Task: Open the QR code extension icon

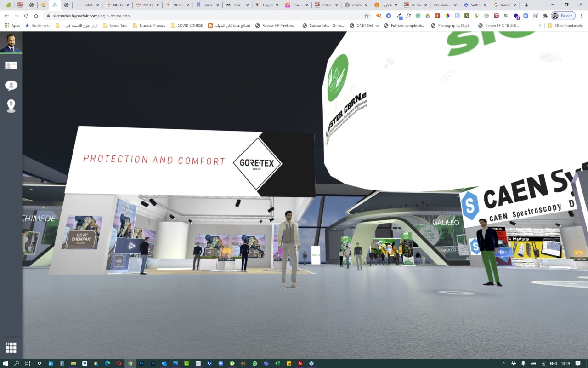Action: [506, 16]
